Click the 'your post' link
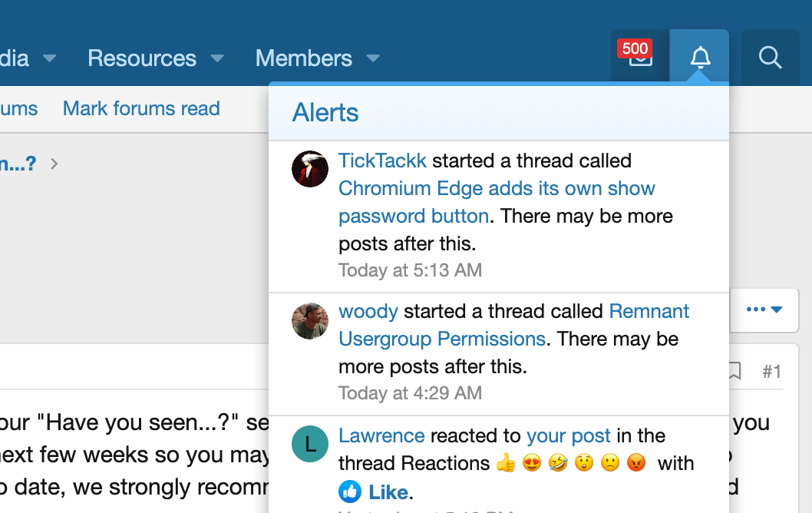Image resolution: width=812 pixels, height=513 pixels. [x=568, y=435]
